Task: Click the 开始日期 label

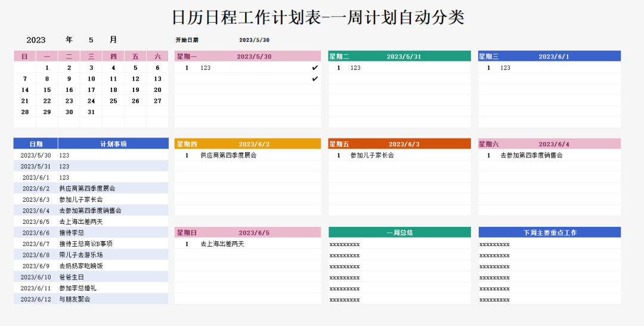Action: 187,40
